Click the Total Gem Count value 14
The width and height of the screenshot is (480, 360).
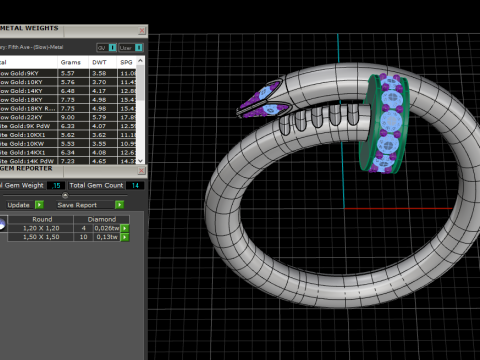135,186
